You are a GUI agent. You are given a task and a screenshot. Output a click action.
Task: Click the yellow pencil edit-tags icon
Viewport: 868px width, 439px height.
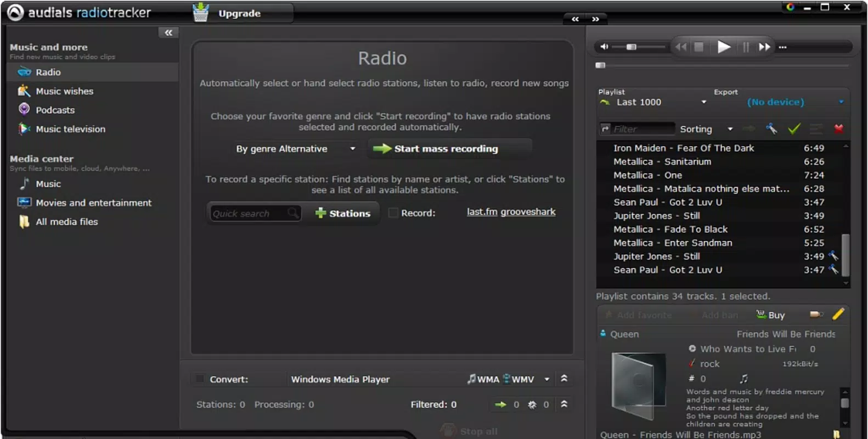click(x=838, y=314)
